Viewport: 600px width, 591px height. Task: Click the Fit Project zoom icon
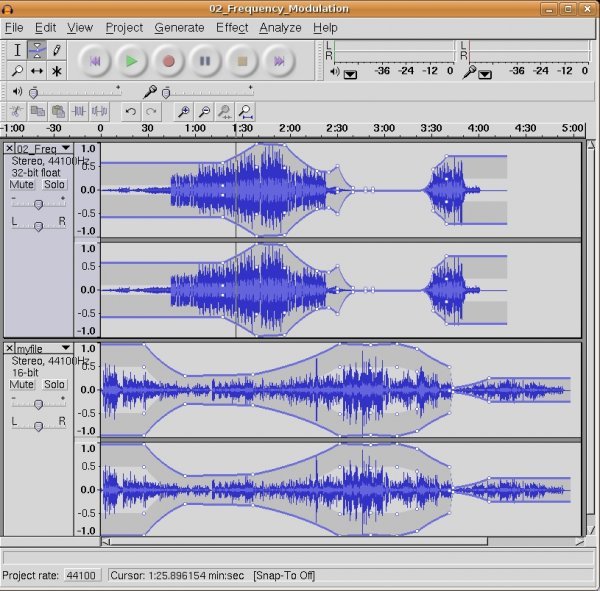point(246,112)
